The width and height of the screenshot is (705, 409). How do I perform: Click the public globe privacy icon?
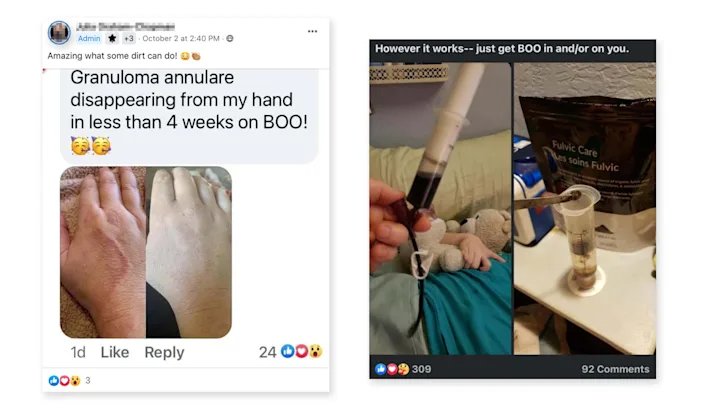point(230,39)
